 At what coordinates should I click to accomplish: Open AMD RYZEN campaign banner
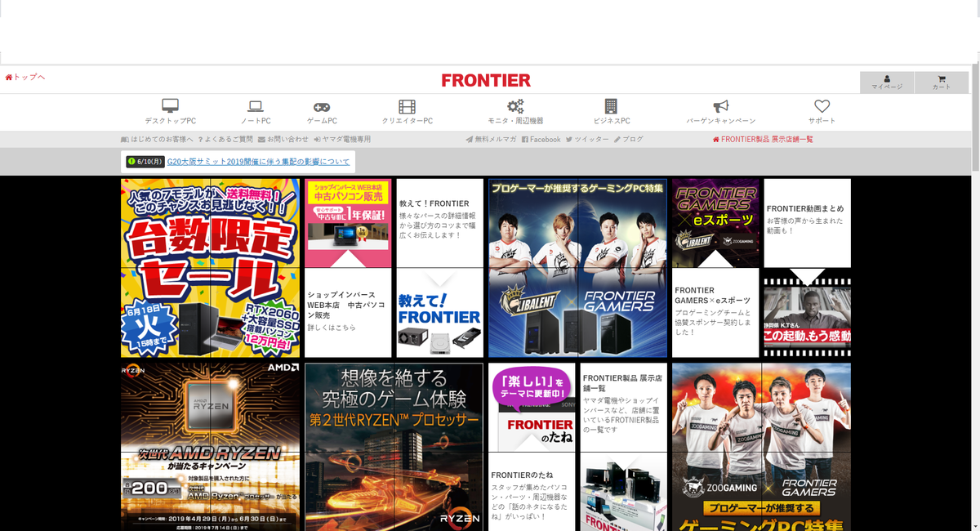[x=211, y=447]
